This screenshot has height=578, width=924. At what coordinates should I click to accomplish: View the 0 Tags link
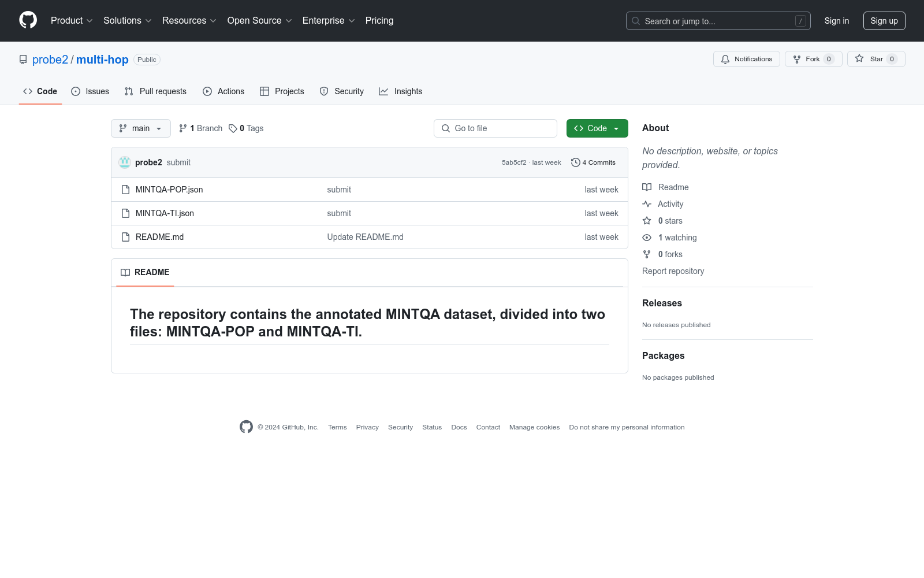coord(246,128)
